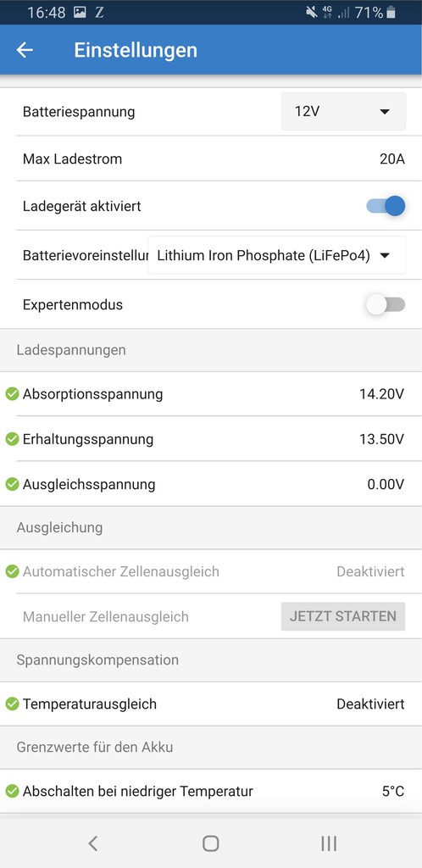422x868 pixels.
Task: Tap Android home navigation icon
Action: tap(211, 843)
